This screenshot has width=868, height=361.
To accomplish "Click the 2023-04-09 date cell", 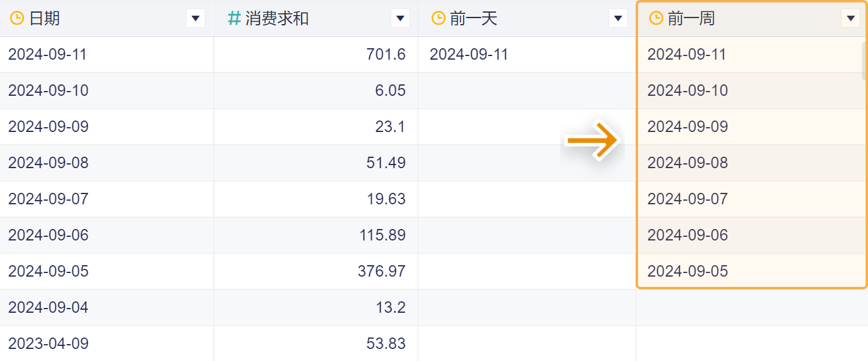I will tap(48, 344).
